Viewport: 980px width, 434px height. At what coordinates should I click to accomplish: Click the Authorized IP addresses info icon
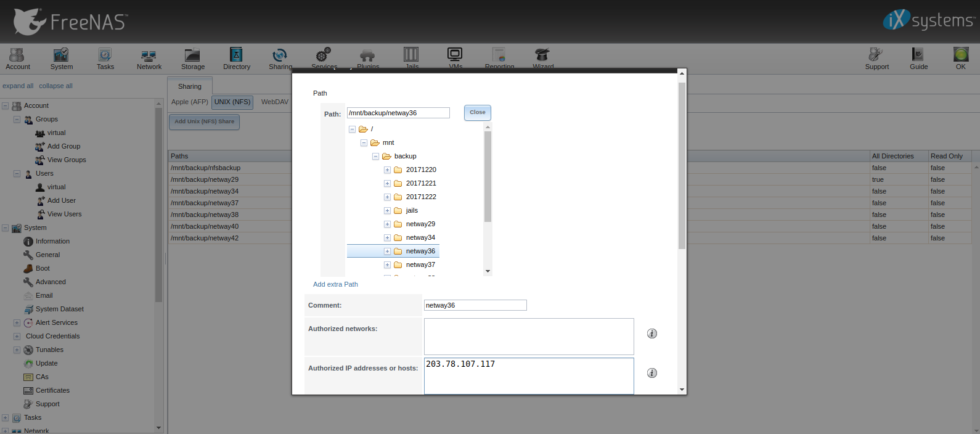651,373
